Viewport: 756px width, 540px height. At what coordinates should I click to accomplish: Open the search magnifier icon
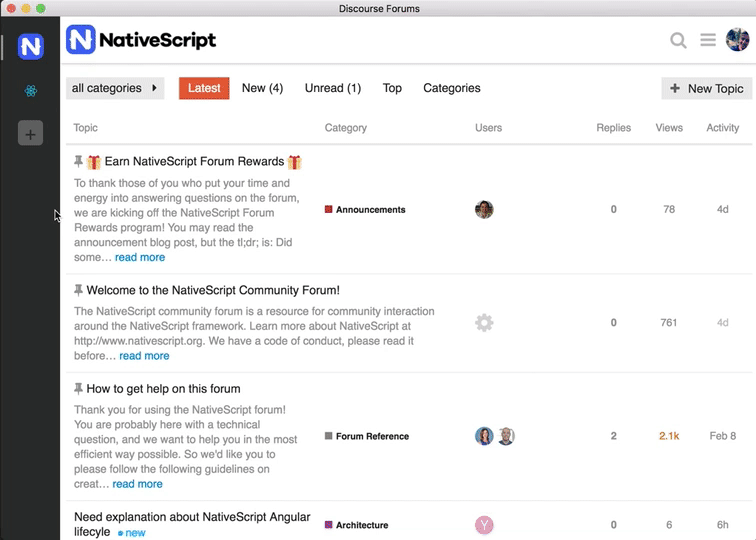pyautogui.click(x=678, y=40)
